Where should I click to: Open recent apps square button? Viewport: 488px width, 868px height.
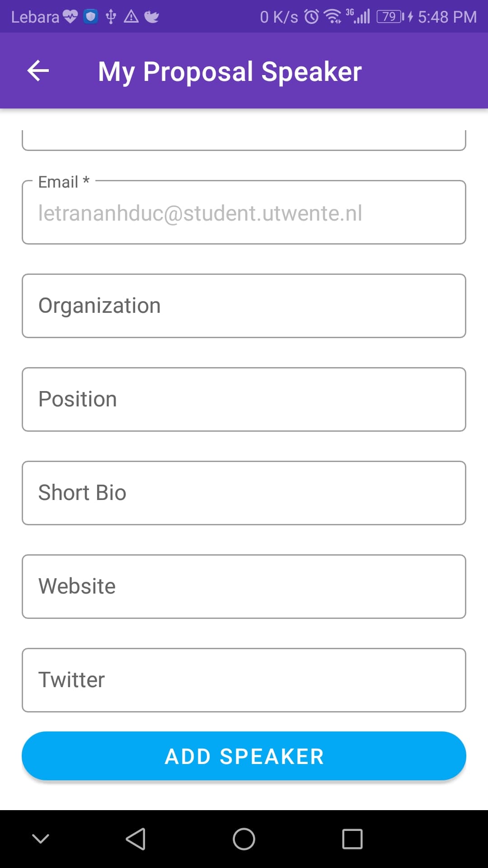(x=352, y=839)
